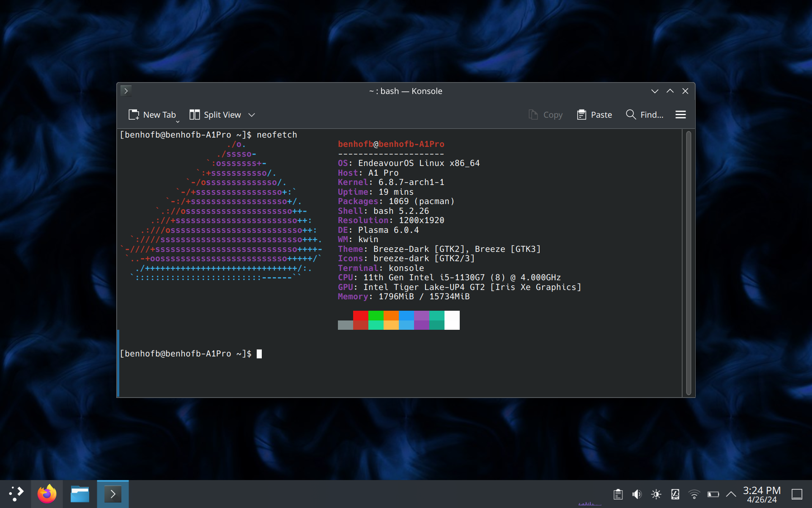Open the Konsole hamburger menu
The height and width of the screenshot is (508, 812).
click(680, 115)
